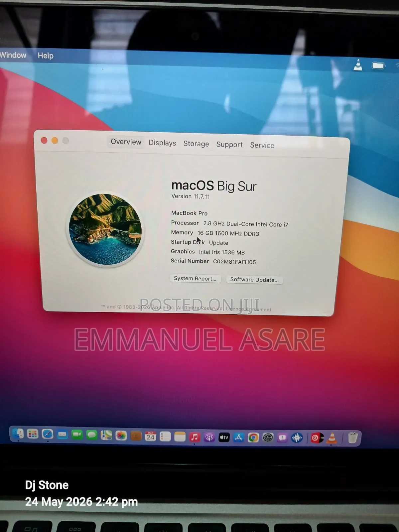The width and height of the screenshot is (399, 532).
Task: Launch the red vinyl record app in dock
Action: [317, 438]
